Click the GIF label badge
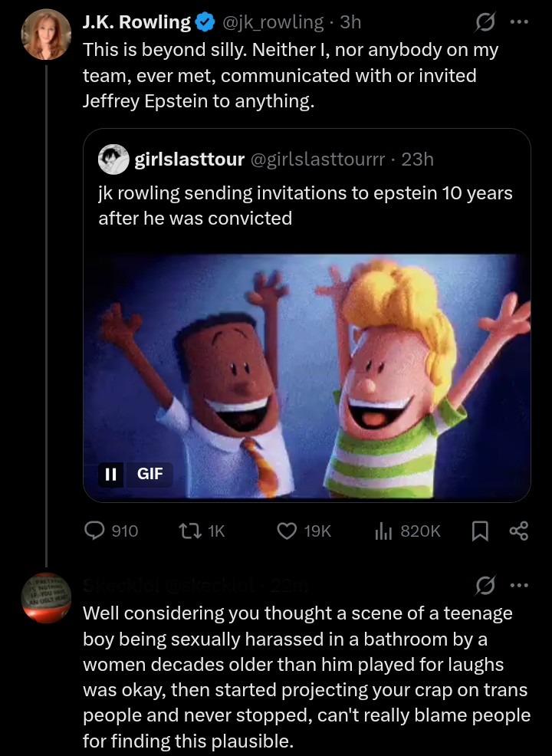Viewport: 552px width, 756px height. coord(149,474)
